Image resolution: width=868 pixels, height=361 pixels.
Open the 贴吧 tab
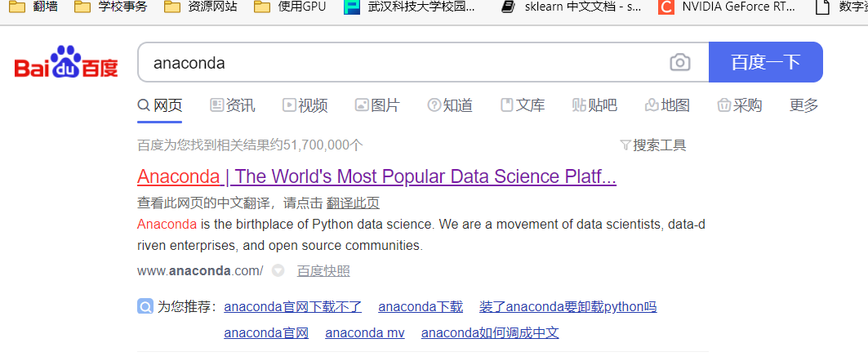coord(594,105)
